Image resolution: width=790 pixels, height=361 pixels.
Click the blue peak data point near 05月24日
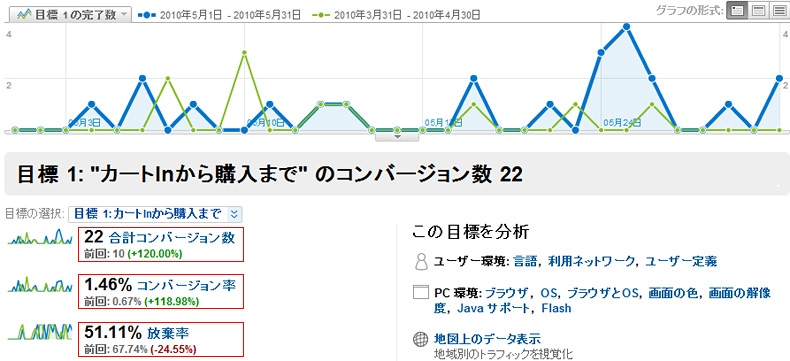(x=626, y=27)
